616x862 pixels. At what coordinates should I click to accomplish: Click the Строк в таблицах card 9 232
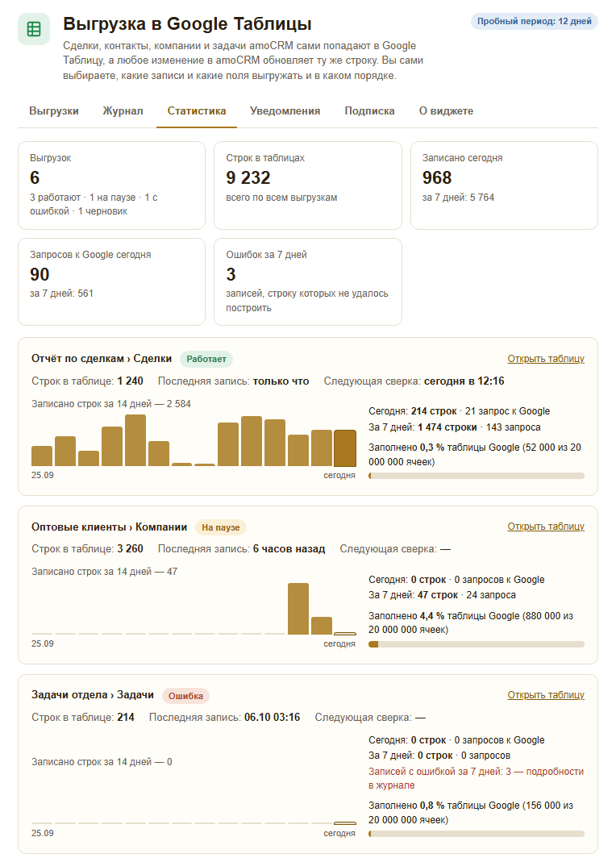click(x=308, y=185)
